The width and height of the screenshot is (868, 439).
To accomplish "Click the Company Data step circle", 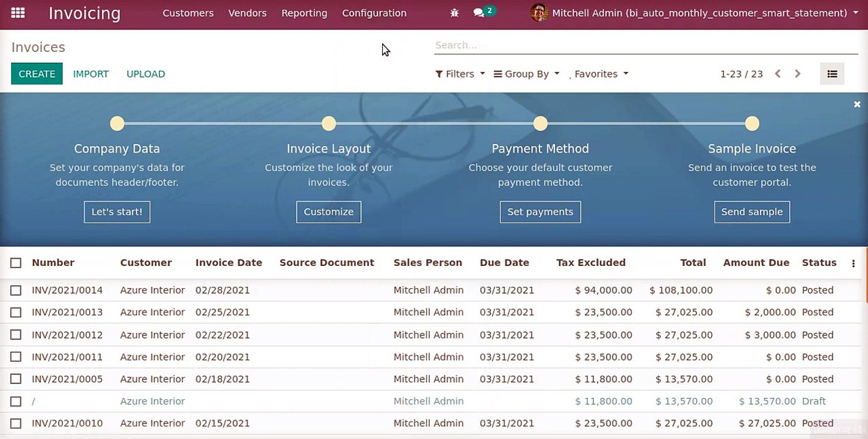I will 117,124.
